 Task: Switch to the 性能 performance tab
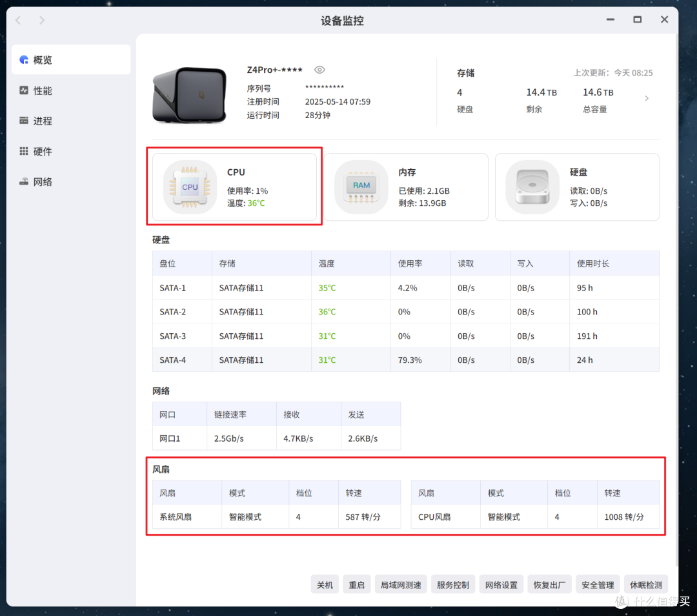71,90
